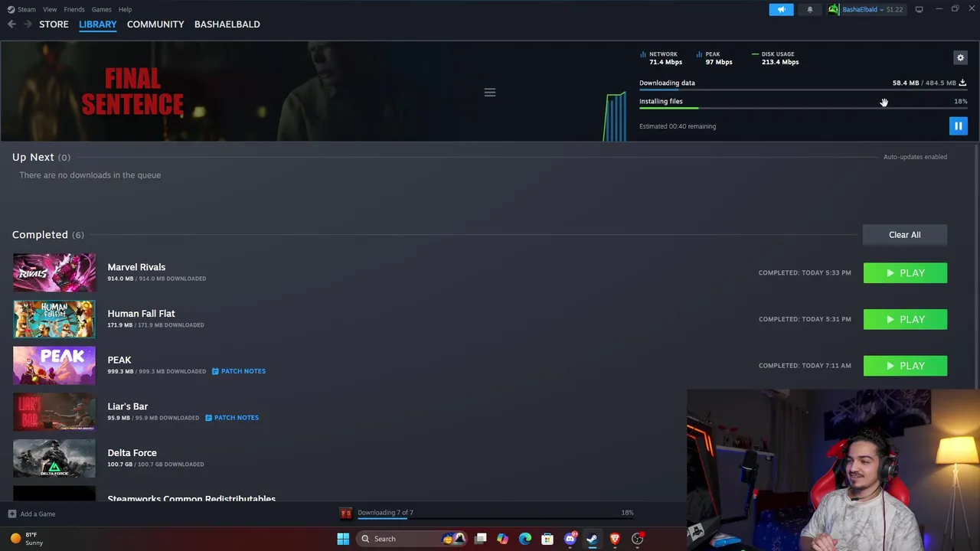Open the notifications bell
Image resolution: width=980 pixels, height=551 pixels.
point(809,9)
